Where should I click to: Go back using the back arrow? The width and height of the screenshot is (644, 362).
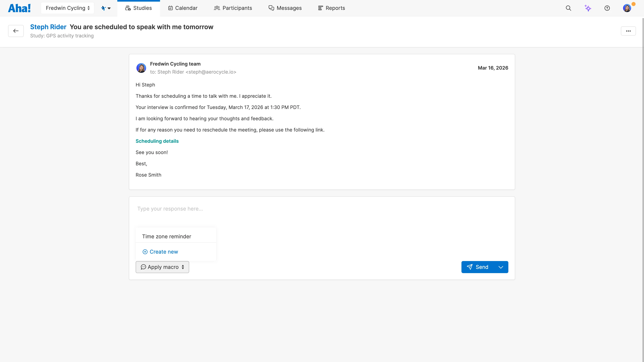click(16, 31)
